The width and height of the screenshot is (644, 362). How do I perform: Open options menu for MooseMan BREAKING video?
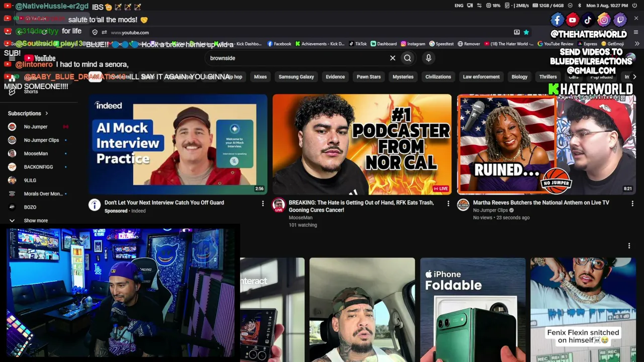(448, 204)
